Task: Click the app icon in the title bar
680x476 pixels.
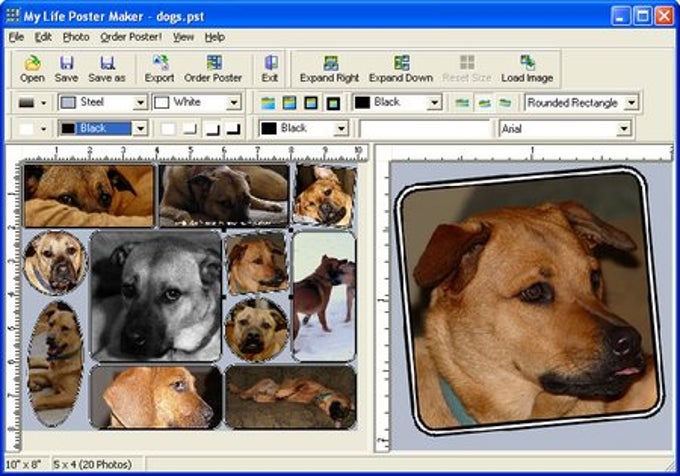Action: point(13,16)
